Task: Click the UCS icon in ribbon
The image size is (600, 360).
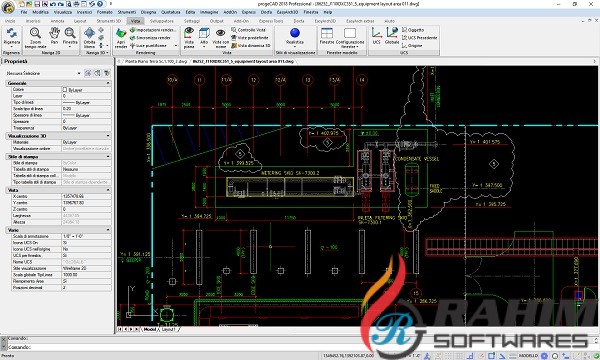Action: (x=377, y=33)
